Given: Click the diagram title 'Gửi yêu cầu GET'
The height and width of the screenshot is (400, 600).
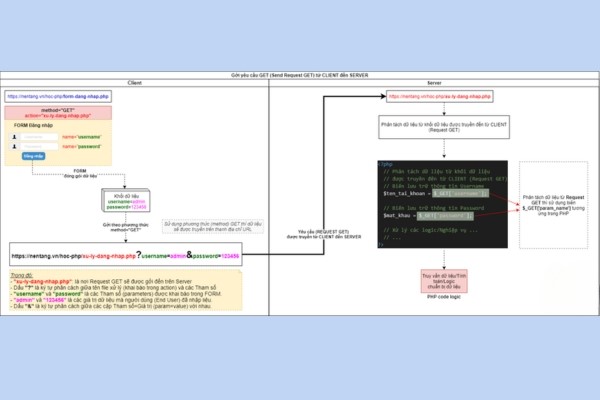Looking at the screenshot, I should pyautogui.click(x=299, y=75).
